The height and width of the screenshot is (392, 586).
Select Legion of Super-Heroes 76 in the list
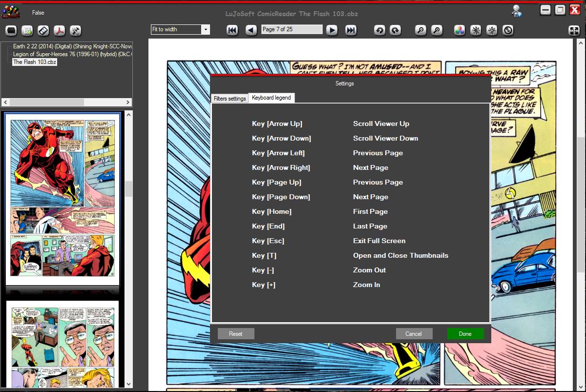(x=72, y=54)
